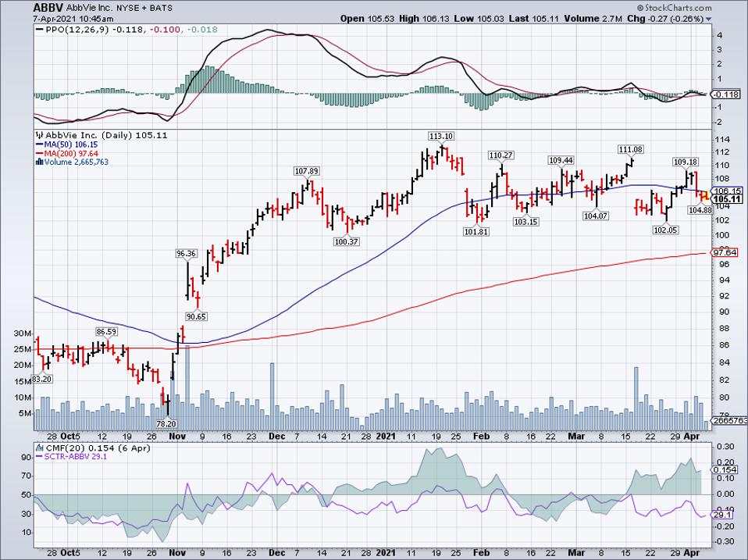This screenshot has height=560, width=748.
Task: Click the 96.36 gap-up price label
Action: pyautogui.click(x=186, y=254)
